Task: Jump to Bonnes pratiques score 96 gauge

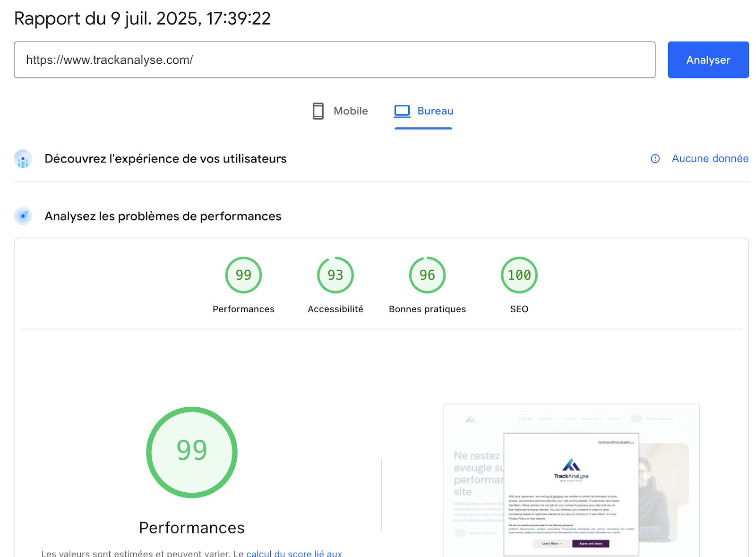Action: tap(427, 275)
